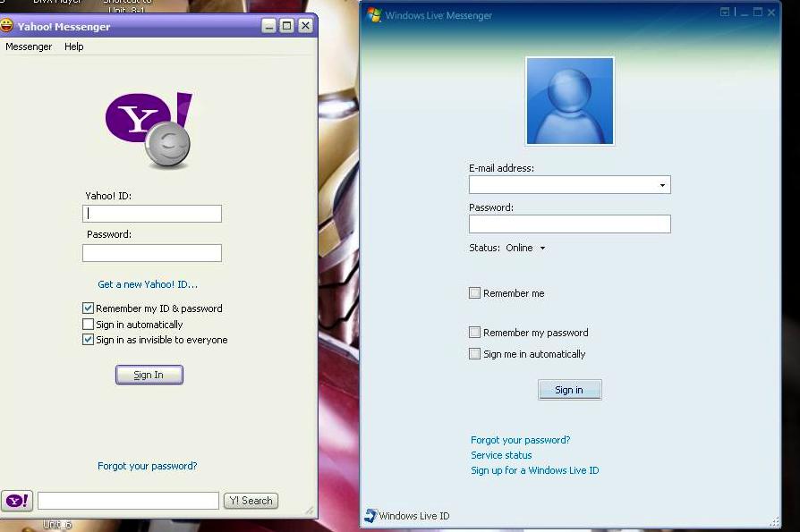Click the Yahoo! logo button beside search box
Screen dimensions: 800x532
click(17, 501)
